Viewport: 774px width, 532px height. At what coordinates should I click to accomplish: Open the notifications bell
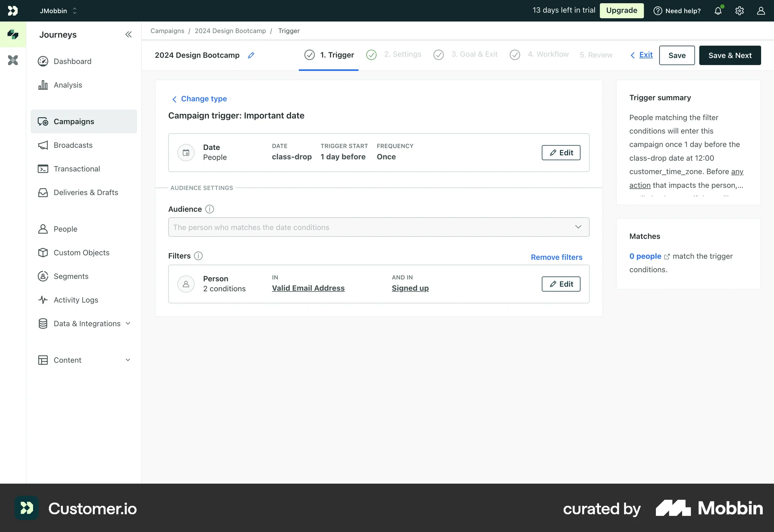718,10
